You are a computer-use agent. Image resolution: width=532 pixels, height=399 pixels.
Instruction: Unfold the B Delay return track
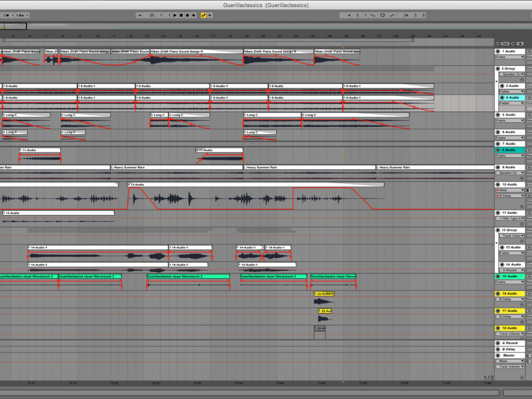498,349
